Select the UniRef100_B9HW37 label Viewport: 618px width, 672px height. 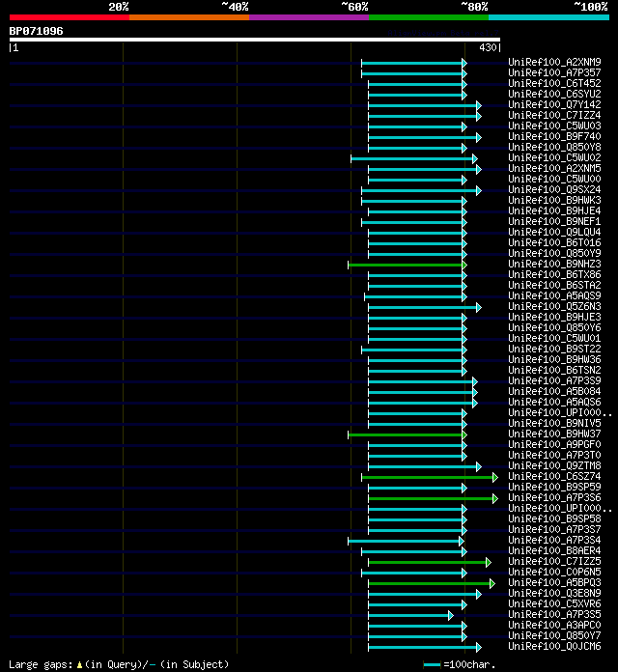554,434
